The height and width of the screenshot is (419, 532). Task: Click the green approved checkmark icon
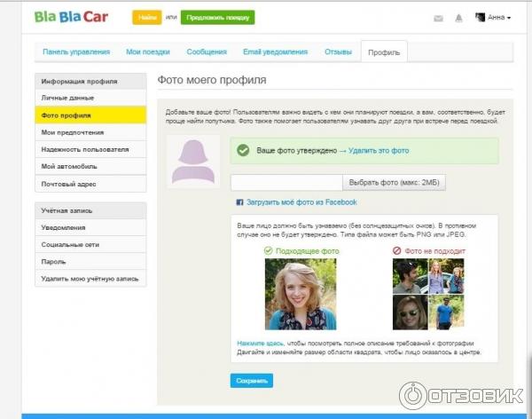pyautogui.click(x=243, y=151)
